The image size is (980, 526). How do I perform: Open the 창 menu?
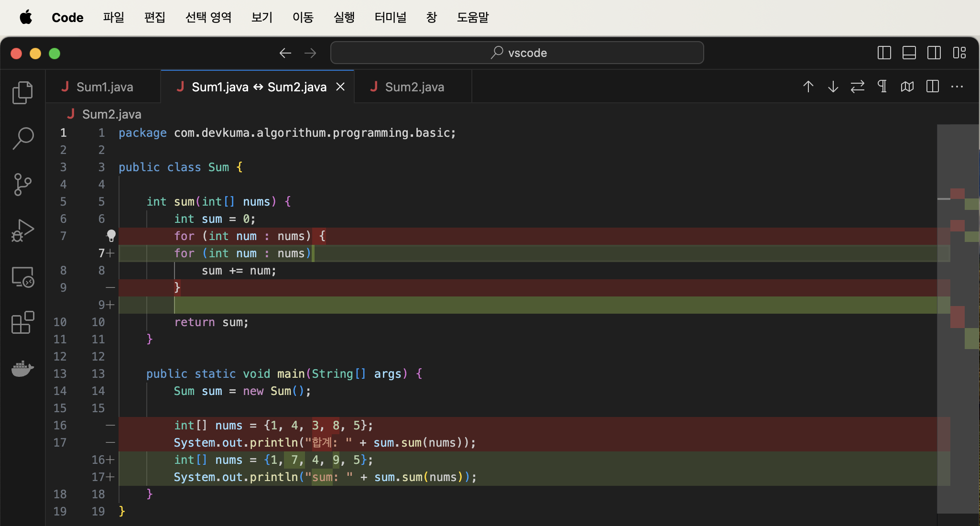click(432, 18)
